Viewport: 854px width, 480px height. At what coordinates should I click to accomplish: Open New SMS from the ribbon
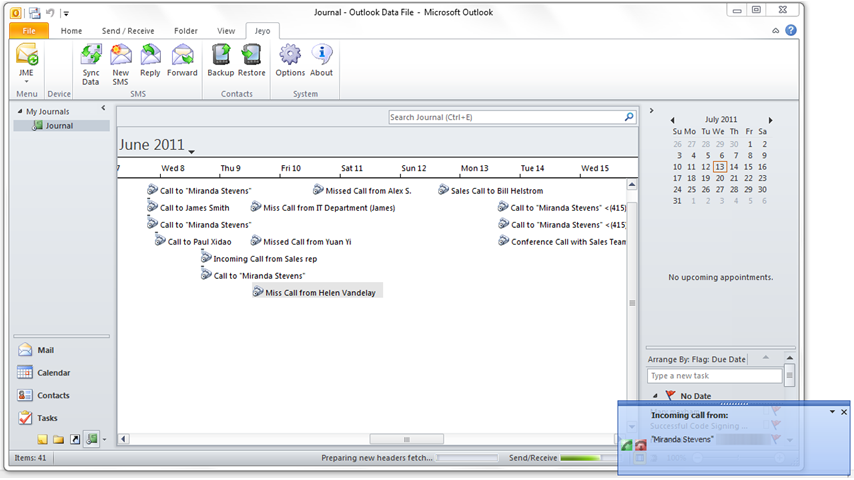pos(121,63)
